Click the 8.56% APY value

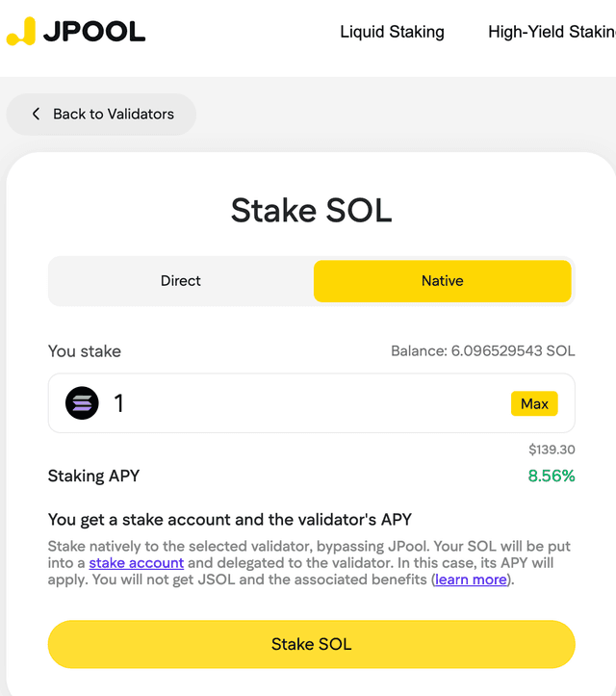(x=552, y=476)
